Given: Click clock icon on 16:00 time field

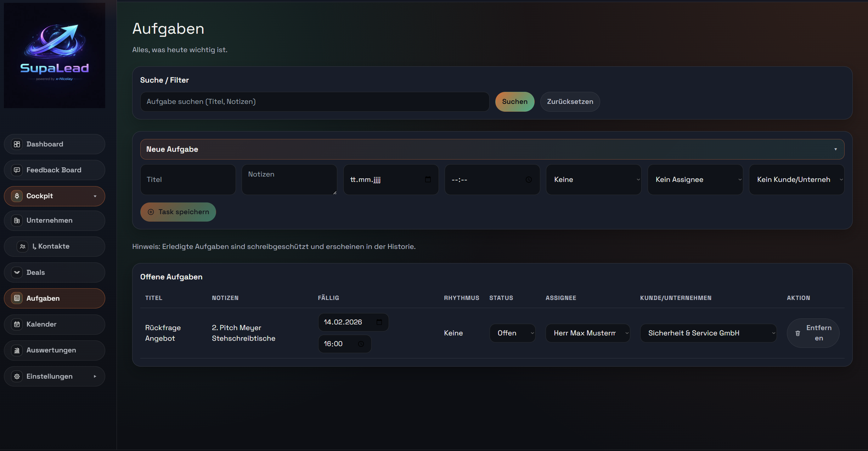Looking at the screenshot, I should 361,344.
